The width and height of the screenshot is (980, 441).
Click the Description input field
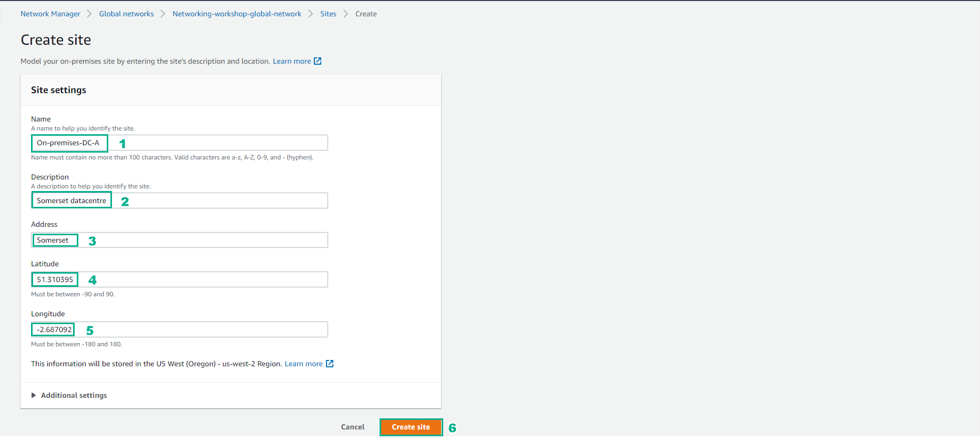(x=179, y=201)
